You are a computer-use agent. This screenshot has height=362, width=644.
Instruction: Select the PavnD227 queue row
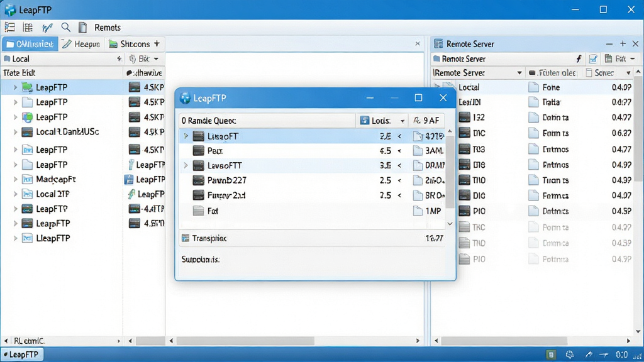[x=313, y=180]
